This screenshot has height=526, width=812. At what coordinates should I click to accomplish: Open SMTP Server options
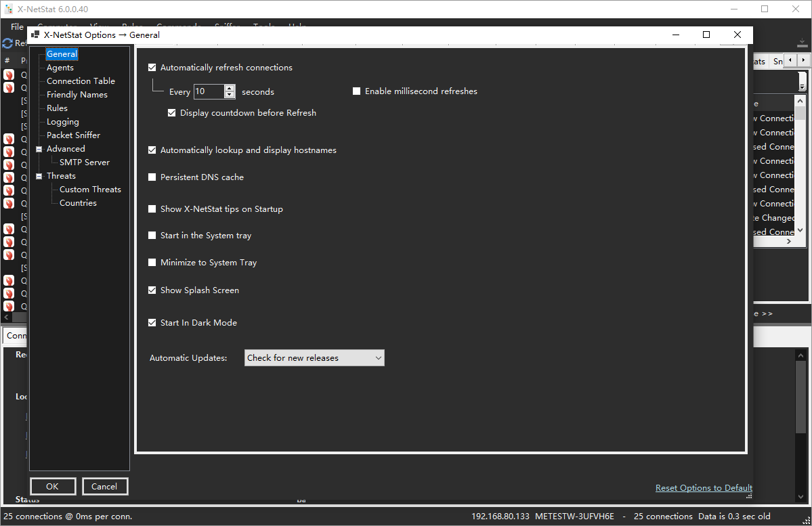(85, 162)
